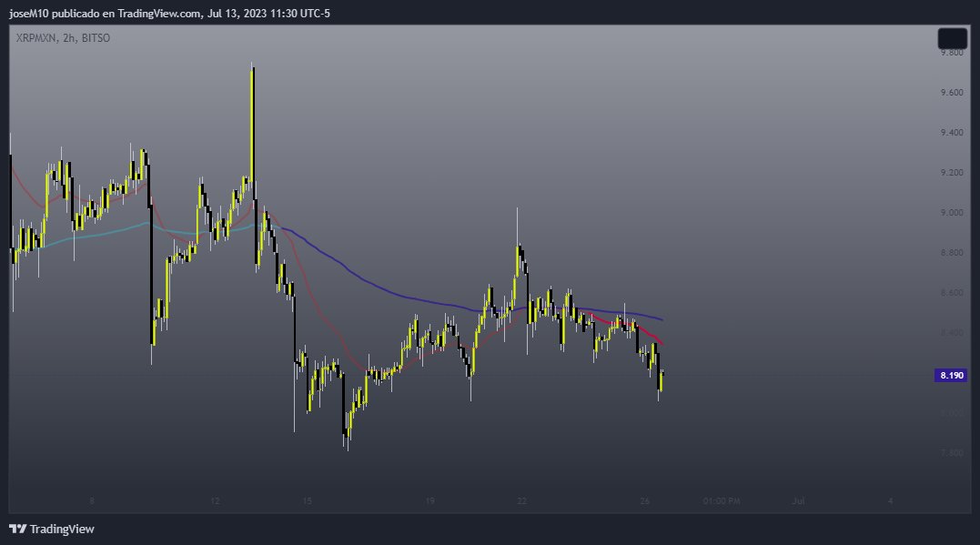This screenshot has width=980, height=545.
Task: Click the 12 date label on time axis
Action: (x=215, y=501)
